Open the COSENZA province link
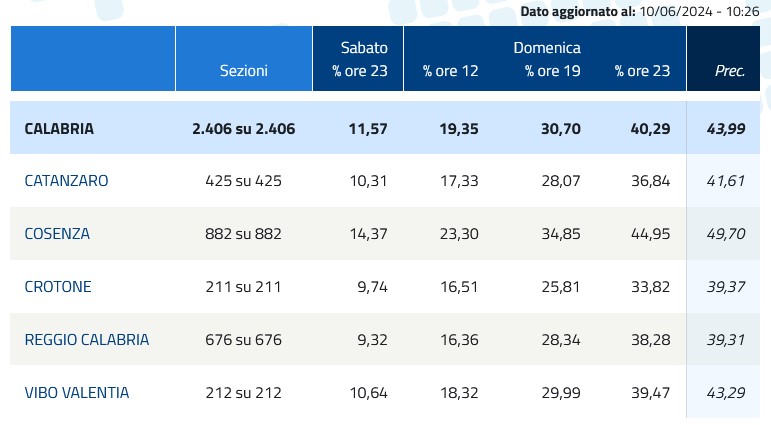Image resolution: width=771 pixels, height=425 pixels. click(x=57, y=234)
